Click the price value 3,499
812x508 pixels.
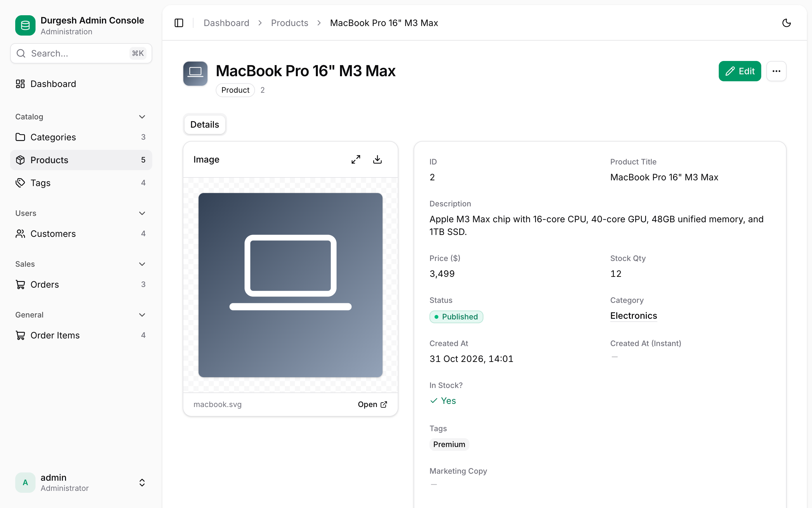pyautogui.click(x=442, y=273)
